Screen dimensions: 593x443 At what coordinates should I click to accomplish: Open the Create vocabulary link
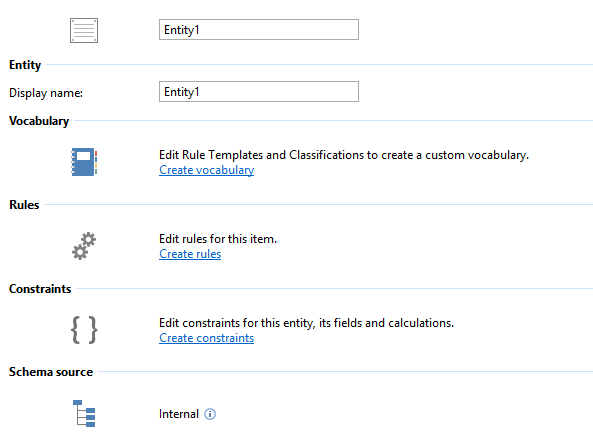206,170
